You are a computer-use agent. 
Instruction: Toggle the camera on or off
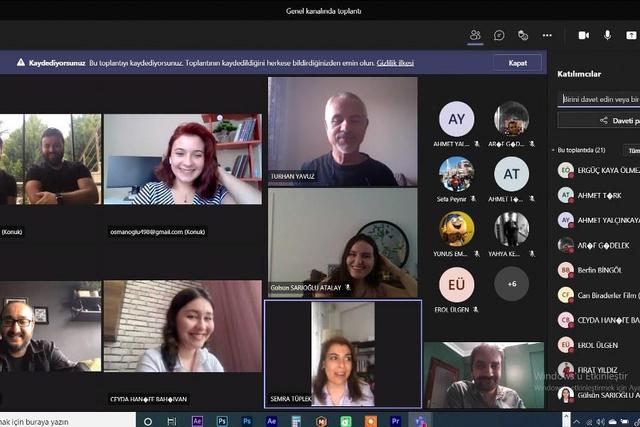tap(584, 36)
